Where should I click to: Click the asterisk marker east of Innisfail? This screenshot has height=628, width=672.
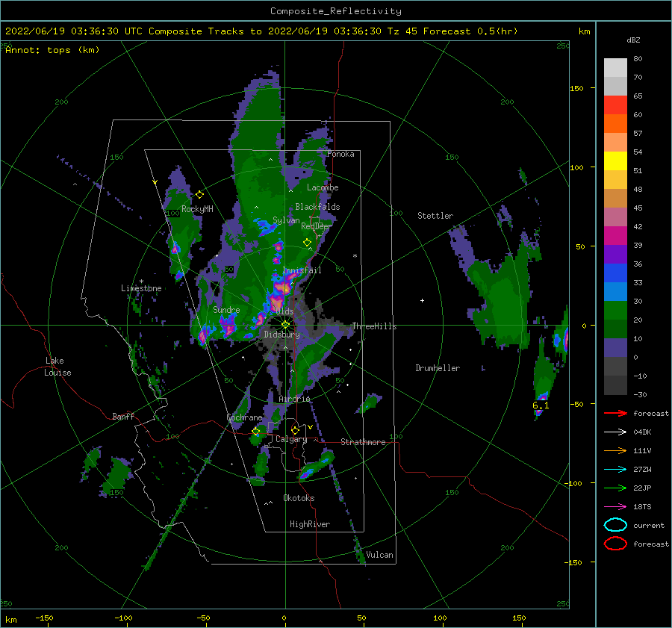(x=355, y=256)
